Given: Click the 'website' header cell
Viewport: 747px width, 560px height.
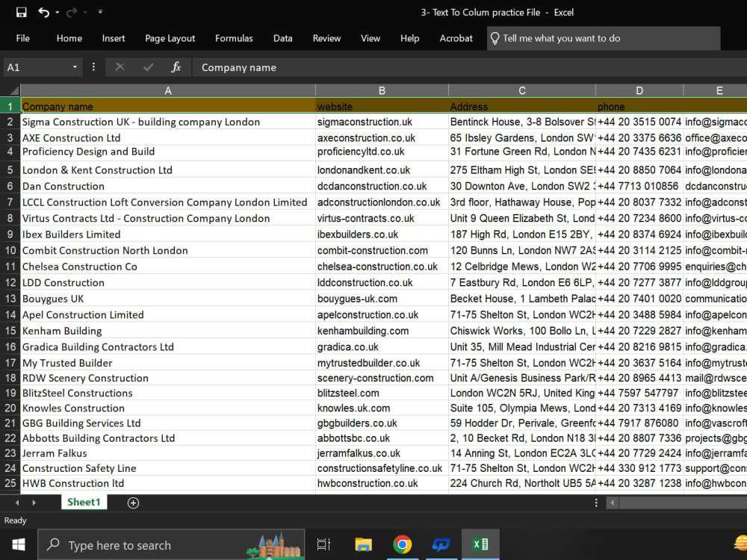Looking at the screenshot, I should click(382, 106).
